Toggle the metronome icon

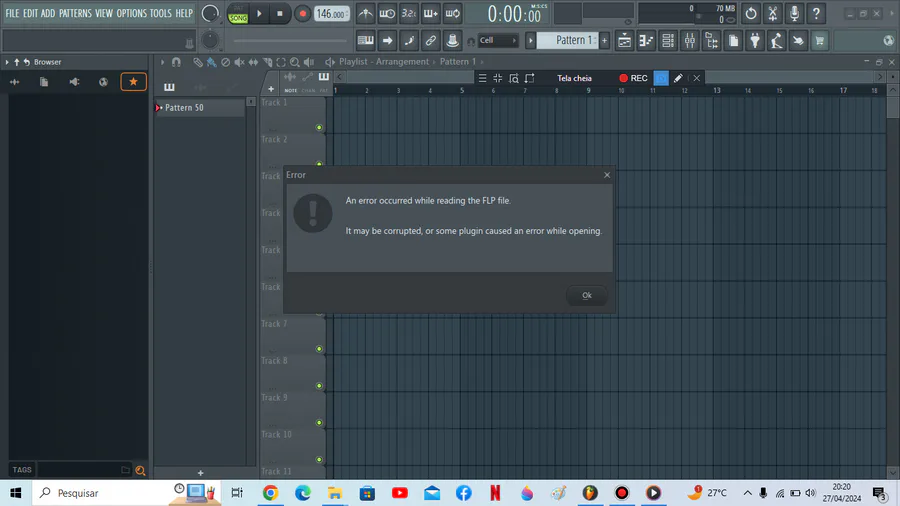click(x=365, y=13)
